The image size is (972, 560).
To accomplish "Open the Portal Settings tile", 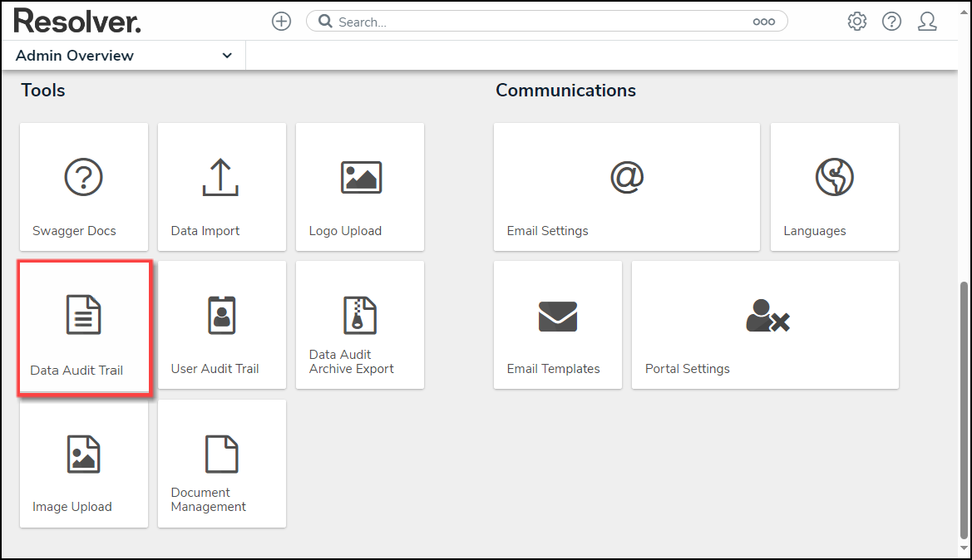I will point(765,325).
